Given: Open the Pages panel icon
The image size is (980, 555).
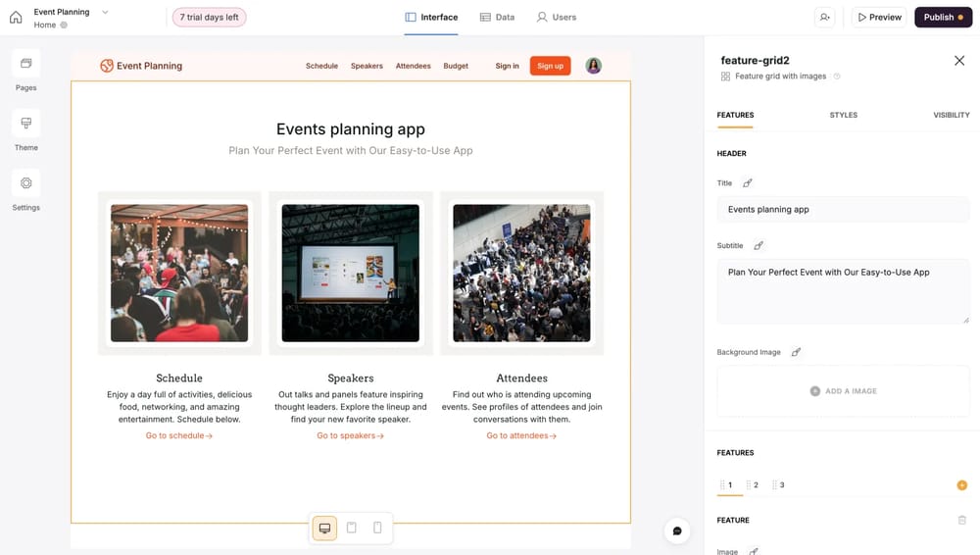Looking at the screenshot, I should (x=26, y=64).
